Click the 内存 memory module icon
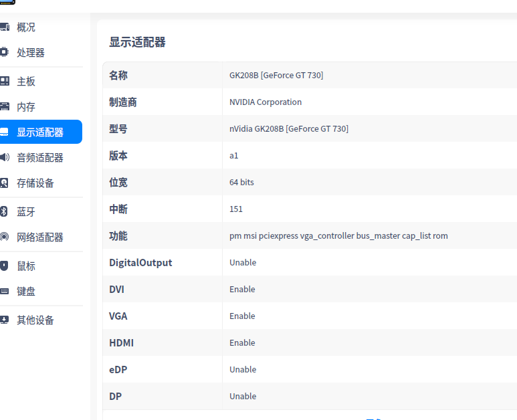 5,106
